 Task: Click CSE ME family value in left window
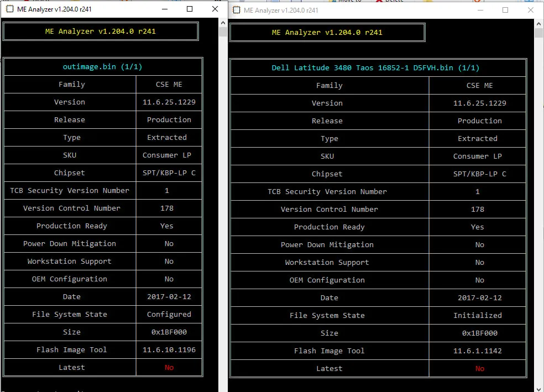coord(169,84)
